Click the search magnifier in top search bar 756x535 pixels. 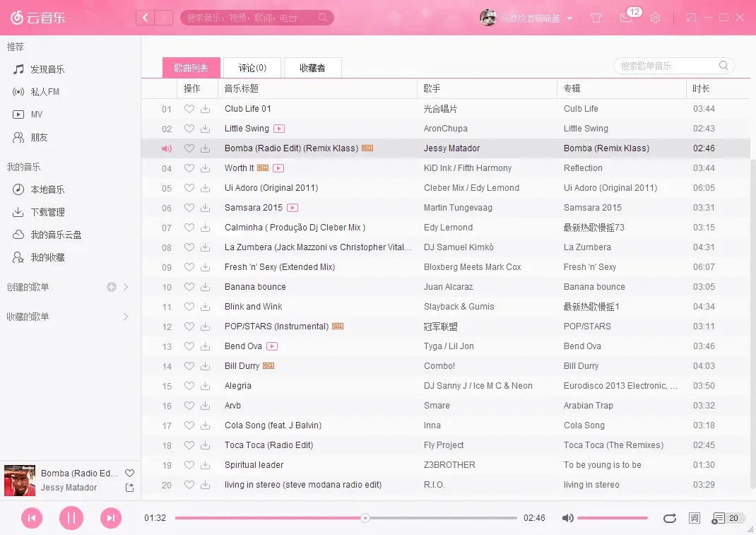(x=323, y=18)
